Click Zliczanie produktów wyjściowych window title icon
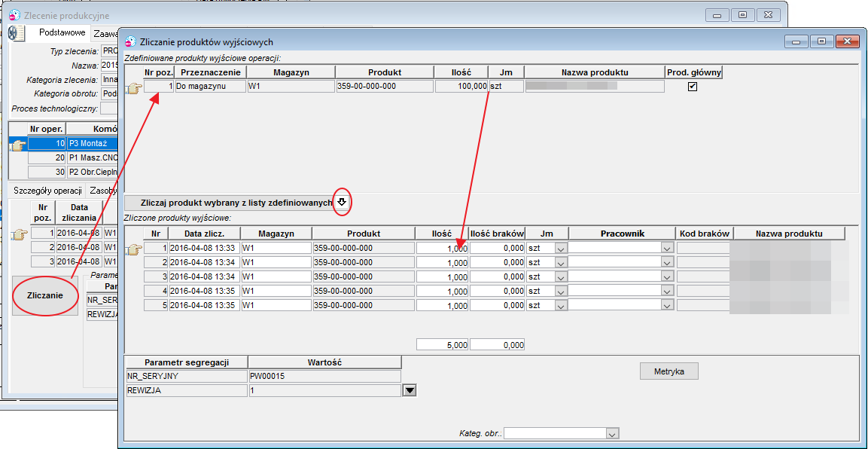This screenshot has width=868, height=449. 131,41
